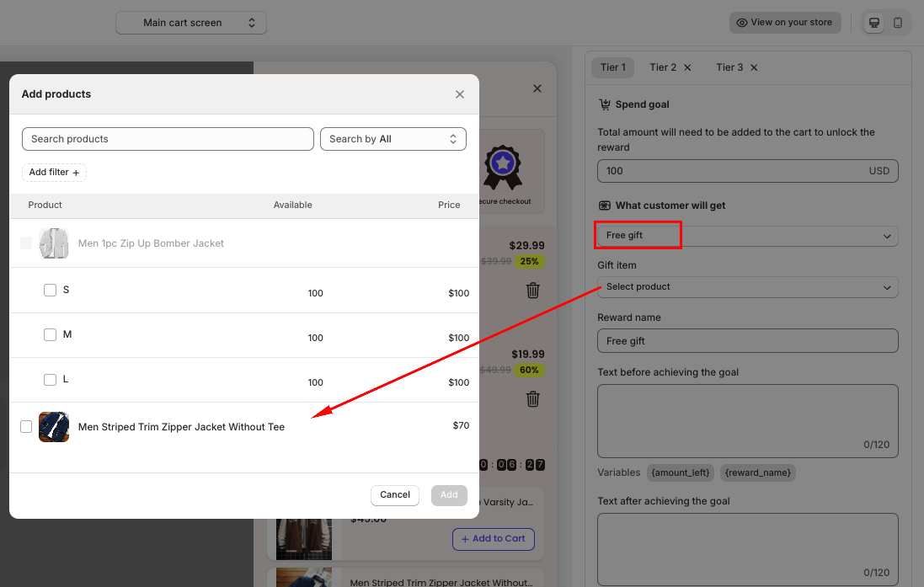Click the Add filter button
Screen dimensions: 924x587
click(54, 172)
